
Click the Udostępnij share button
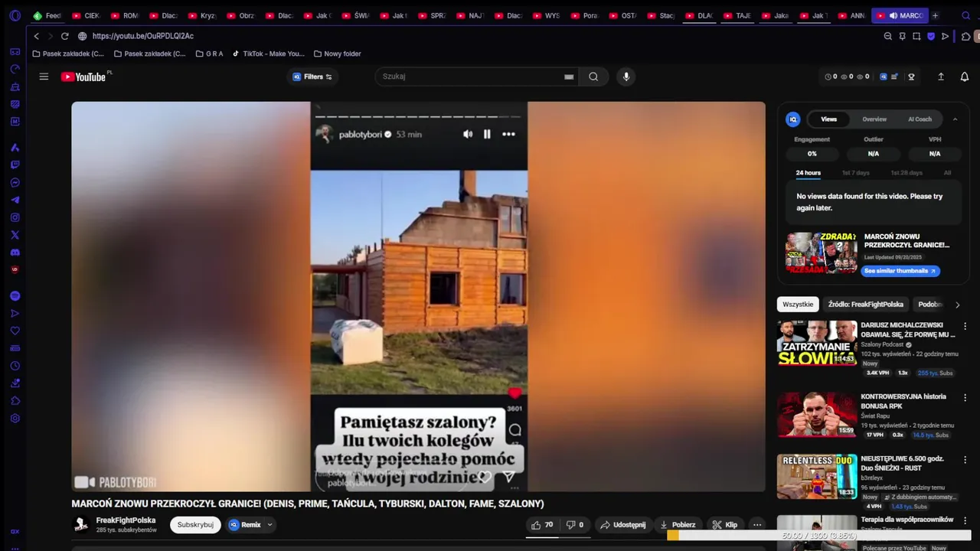[x=623, y=525]
